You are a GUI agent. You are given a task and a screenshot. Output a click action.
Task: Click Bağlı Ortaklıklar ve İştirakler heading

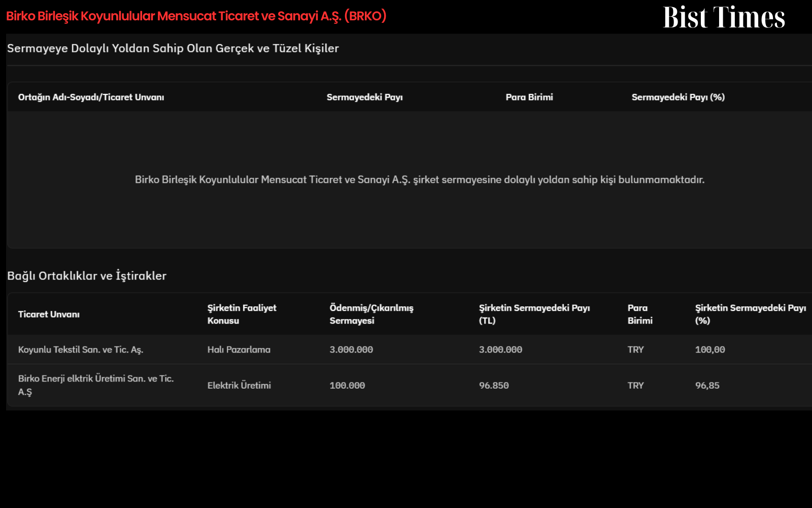pos(87,276)
